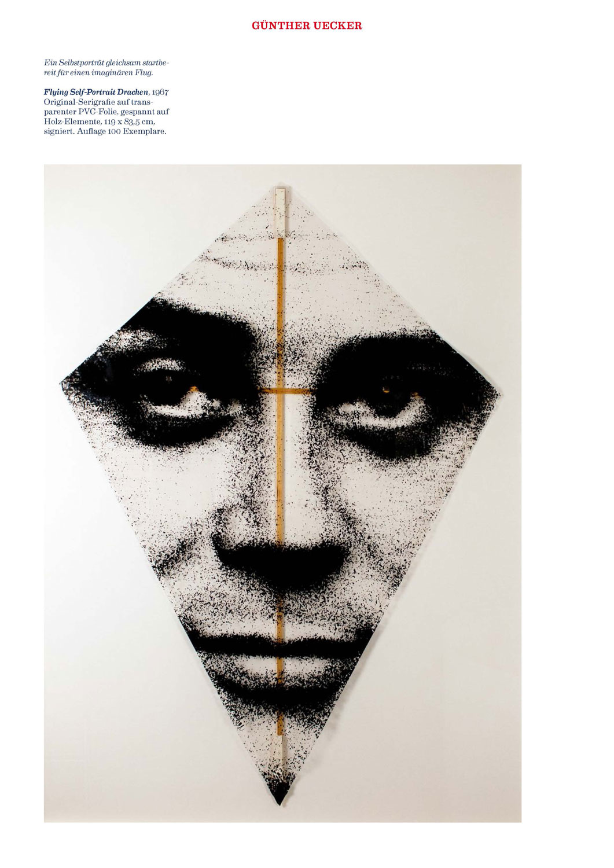The height and width of the screenshot is (868, 614).
Task: Click the year 1967 in the caption
Action: click(160, 92)
